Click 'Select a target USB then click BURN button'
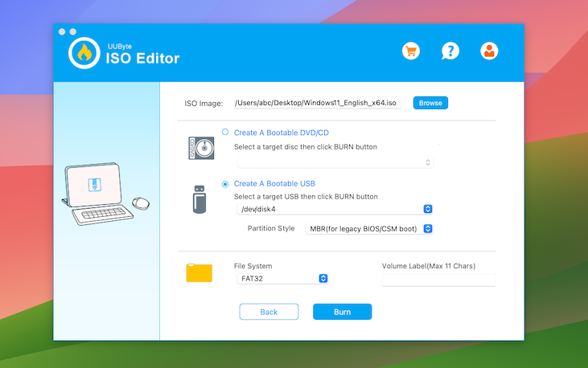This screenshot has width=588, height=368. pos(306,197)
